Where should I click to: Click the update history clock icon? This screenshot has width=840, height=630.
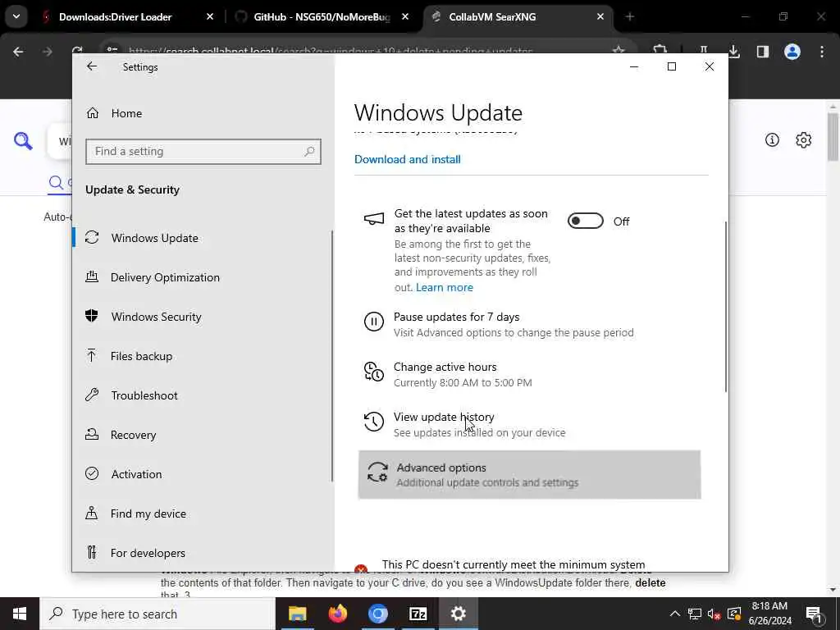pyautogui.click(x=374, y=422)
